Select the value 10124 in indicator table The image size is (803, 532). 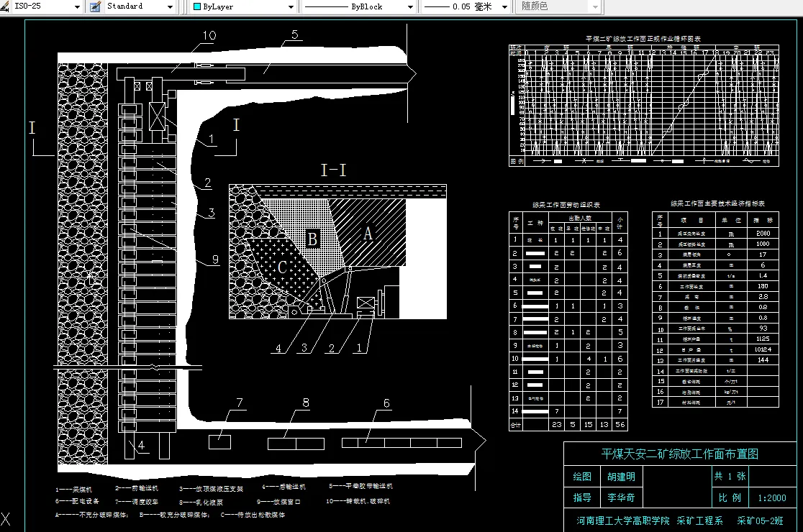763,349
